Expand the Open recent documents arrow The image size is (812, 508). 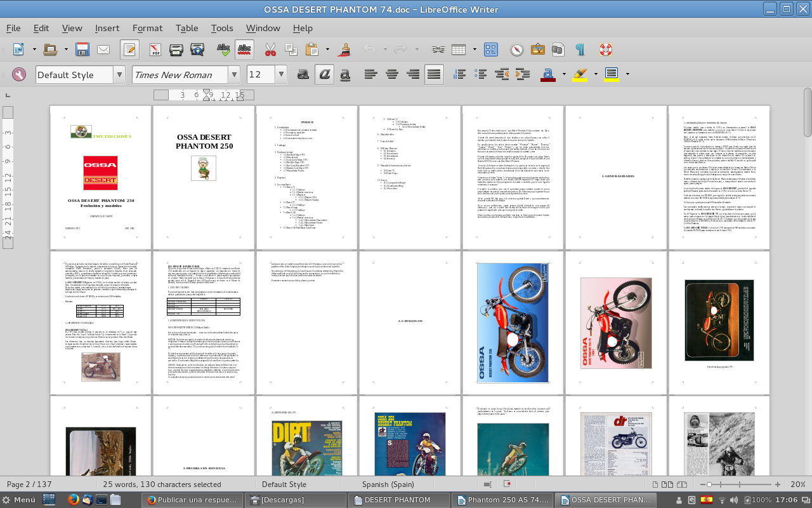[x=65, y=50]
